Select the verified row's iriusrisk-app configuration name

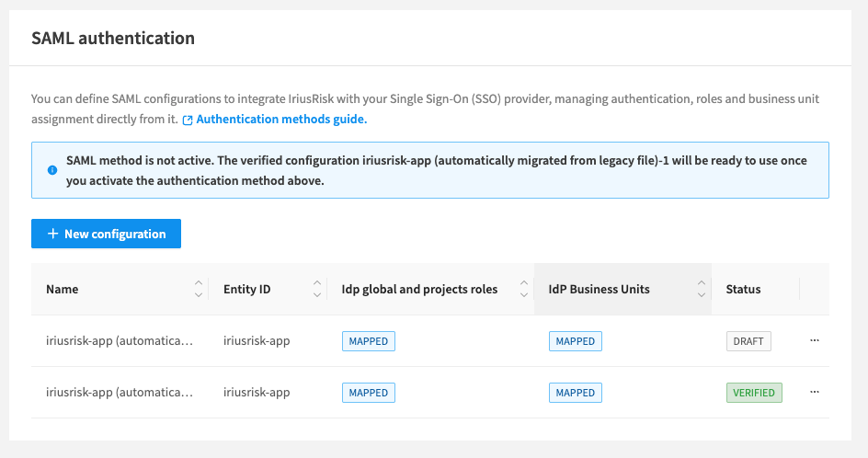point(120,393)
